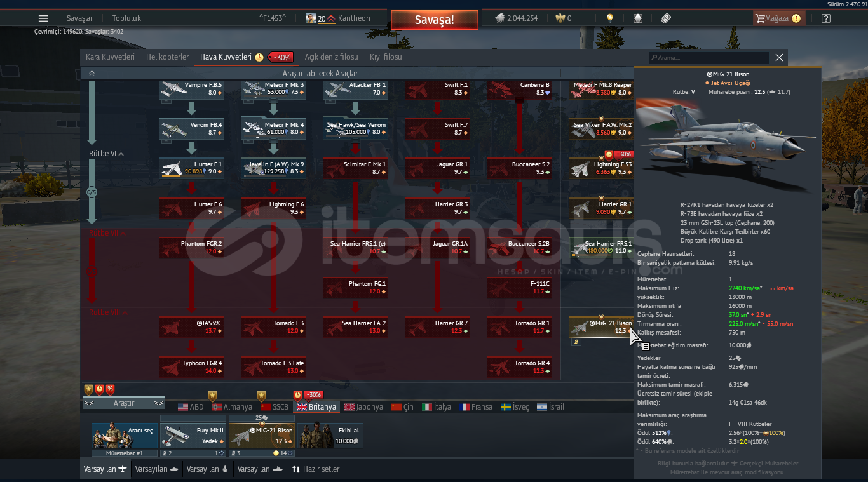Select the Phantom FG.1 vehicle card
The width and height of the screenshot is (868, 482).
coord(356,288)
